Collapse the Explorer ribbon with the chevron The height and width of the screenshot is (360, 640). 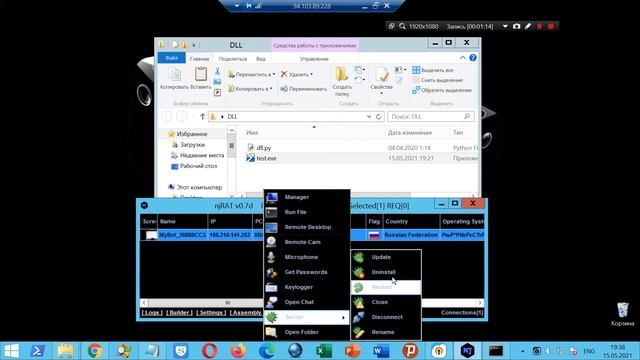pyautogui.click(x=463, y=58)
